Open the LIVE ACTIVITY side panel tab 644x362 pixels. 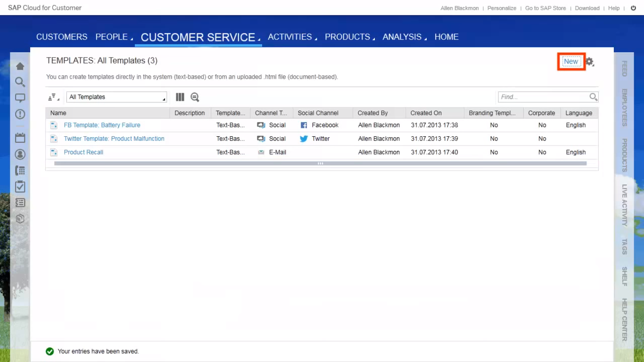(625, 205)
